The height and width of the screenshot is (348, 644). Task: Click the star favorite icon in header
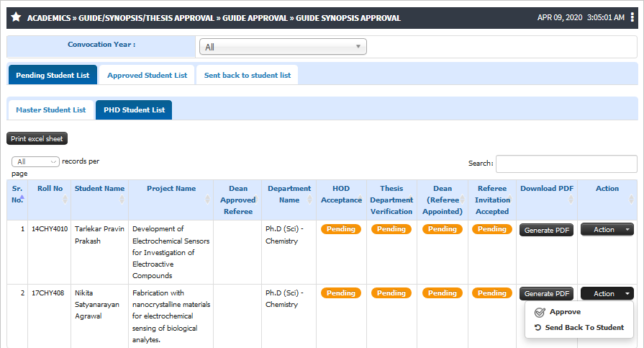click(x=16, y=17)
